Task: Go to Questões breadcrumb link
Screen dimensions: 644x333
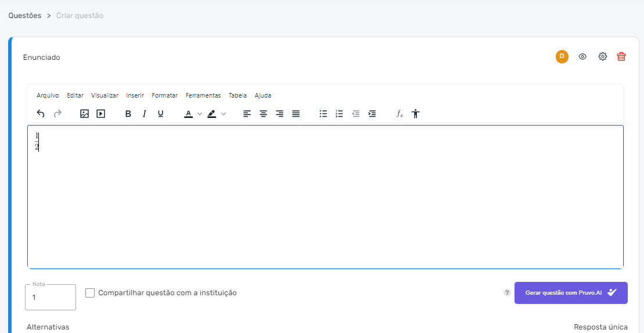Action: tap(25, 16)
